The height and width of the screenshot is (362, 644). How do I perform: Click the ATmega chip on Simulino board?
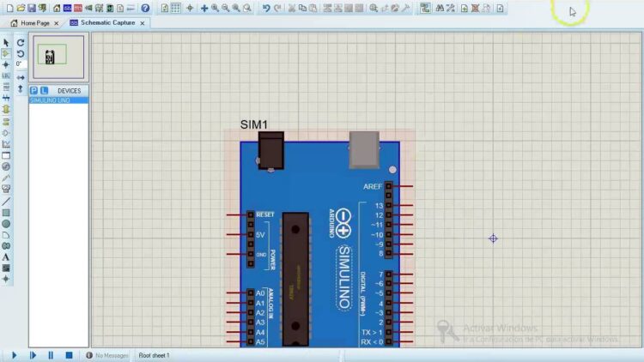click(295, 280)
